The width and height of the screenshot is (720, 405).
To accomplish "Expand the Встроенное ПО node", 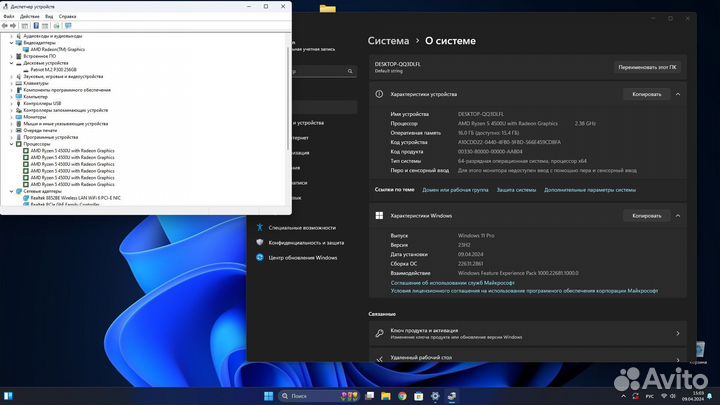I will coord(11,56).
